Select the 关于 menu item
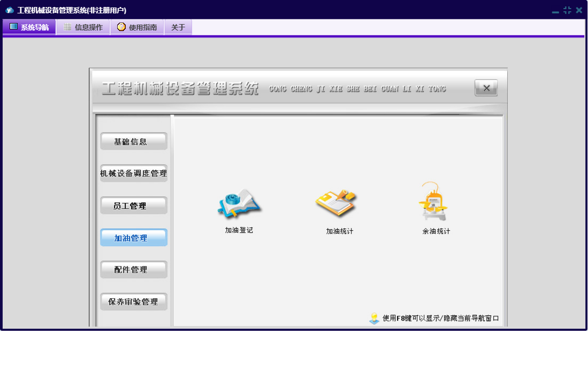The image size is (588, 387). 178,27
